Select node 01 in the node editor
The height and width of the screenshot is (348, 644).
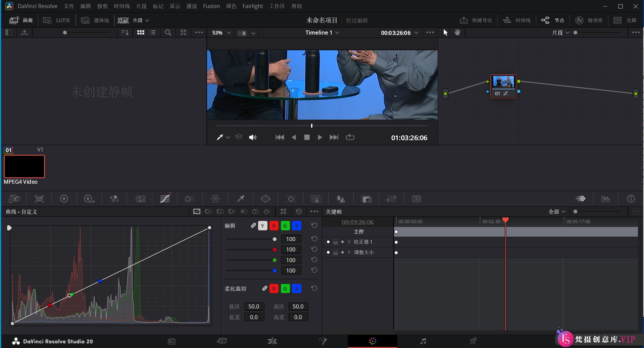[503, 86]
